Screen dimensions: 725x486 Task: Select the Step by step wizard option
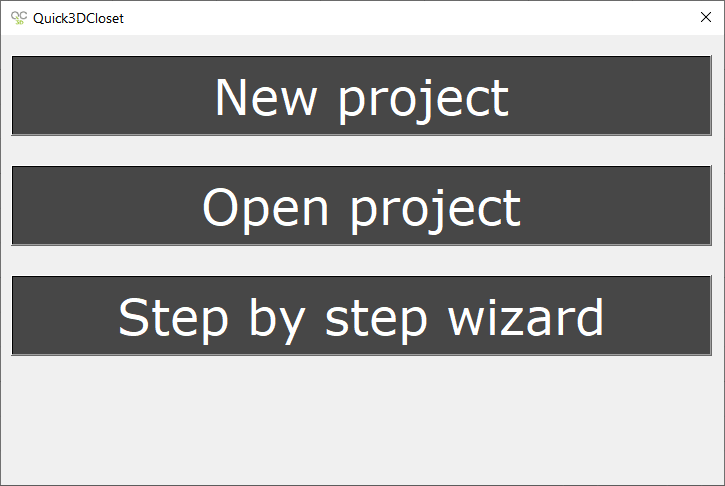coord(362,316)
